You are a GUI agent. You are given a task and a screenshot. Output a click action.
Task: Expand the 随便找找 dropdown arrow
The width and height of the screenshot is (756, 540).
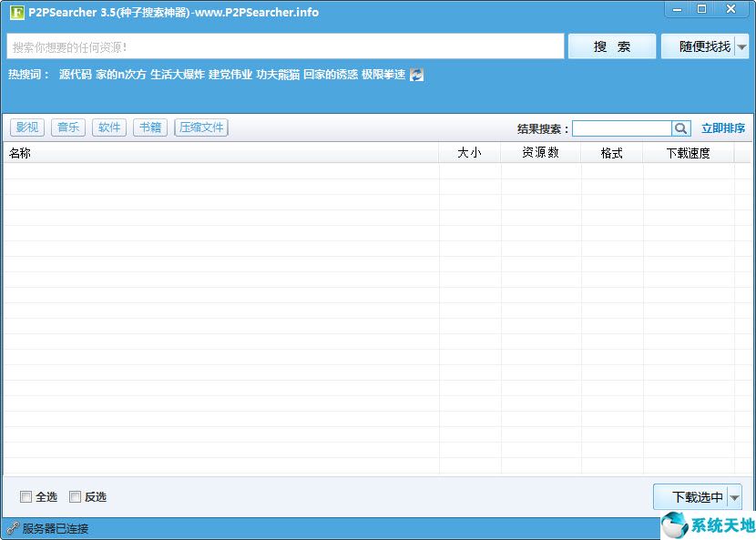coord(742,46)
